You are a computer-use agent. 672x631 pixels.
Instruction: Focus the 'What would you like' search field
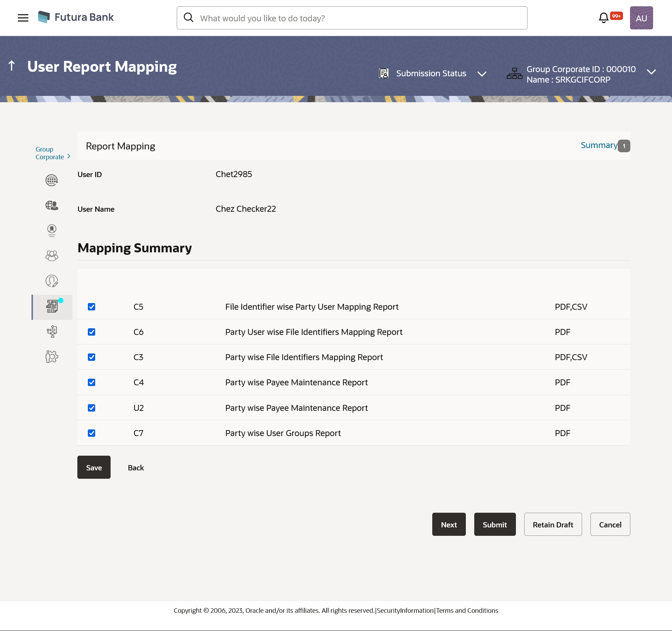coord(352,18)
